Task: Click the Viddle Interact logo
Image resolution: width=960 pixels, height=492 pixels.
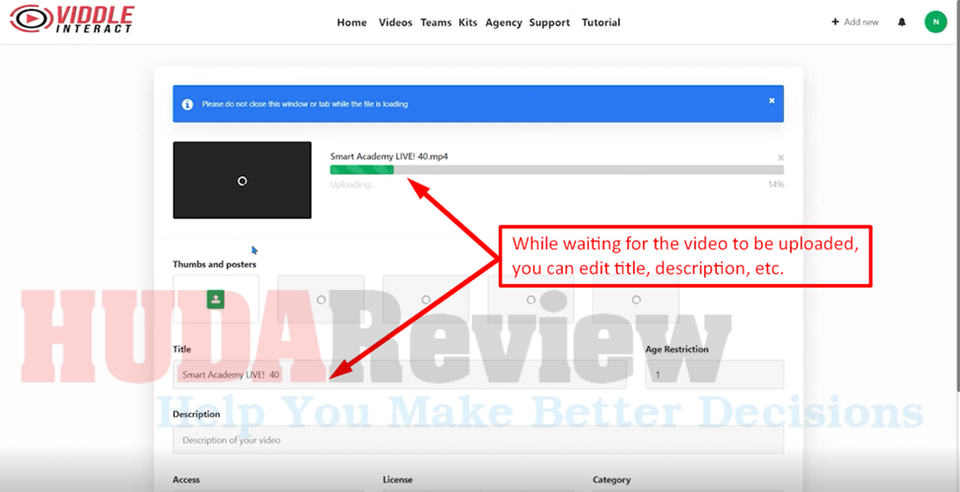Action: click(72, 19)
